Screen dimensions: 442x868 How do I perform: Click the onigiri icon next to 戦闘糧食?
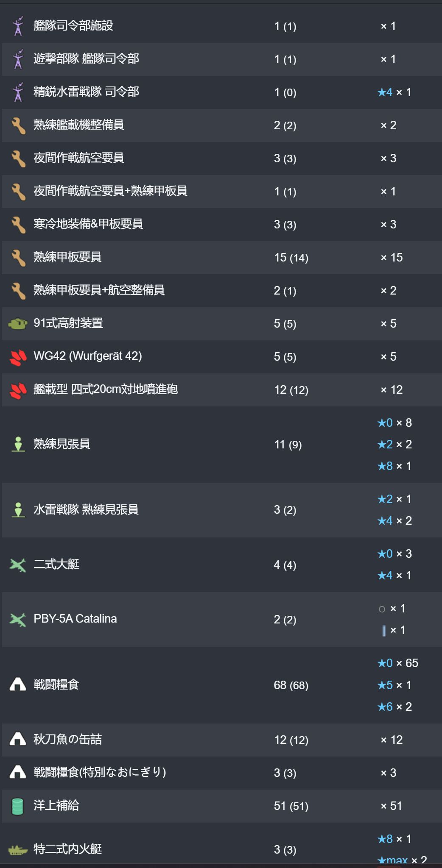click(x=18, y=684)
